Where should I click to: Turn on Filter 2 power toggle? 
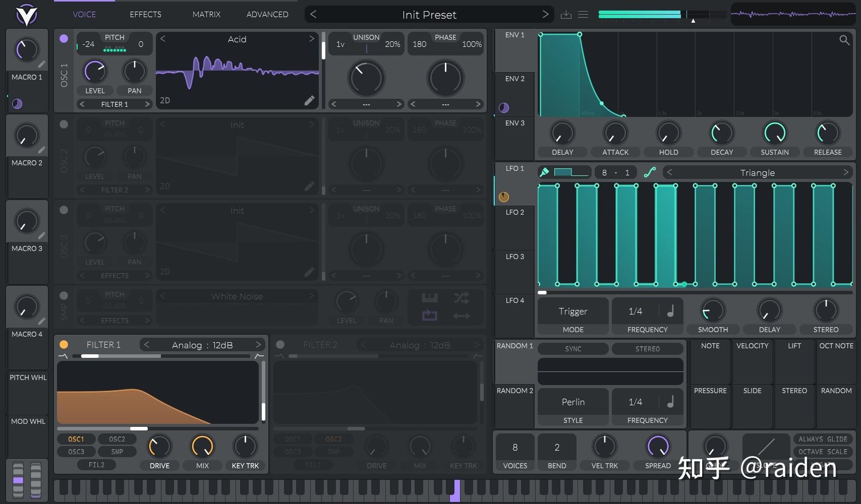coord(280,345)
